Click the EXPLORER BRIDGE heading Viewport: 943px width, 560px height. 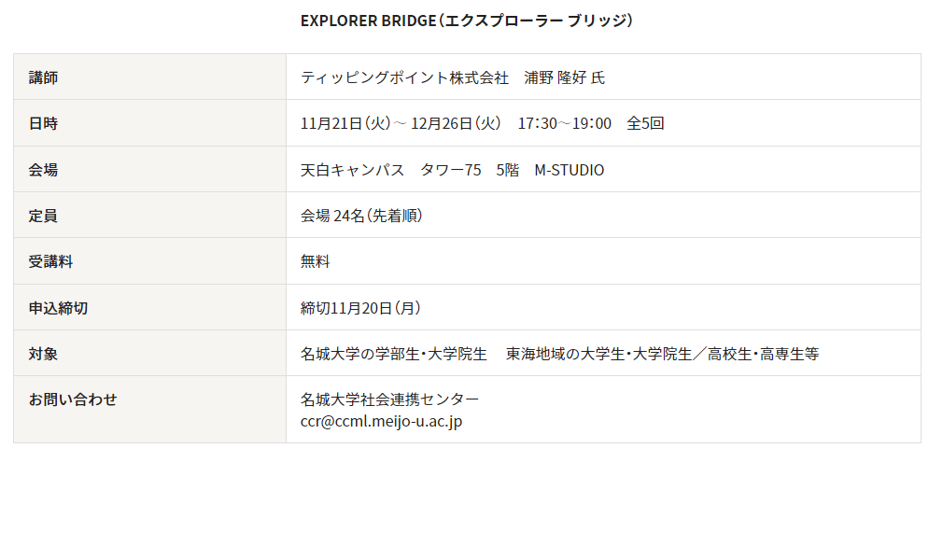click(467, 21)
